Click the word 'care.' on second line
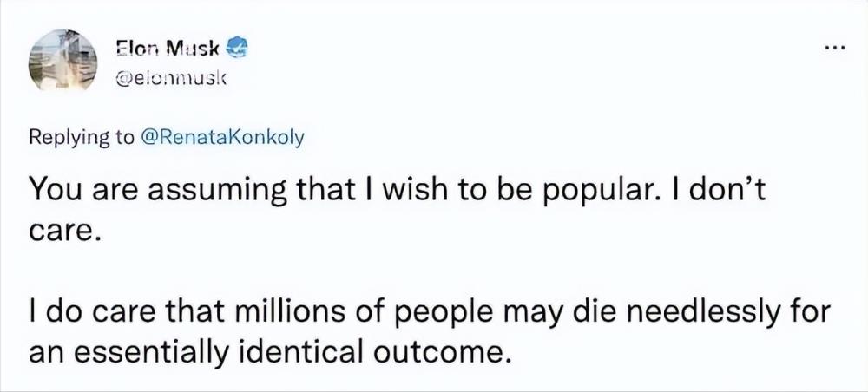Screen dimensions: 868x392 tap(65, 232)
